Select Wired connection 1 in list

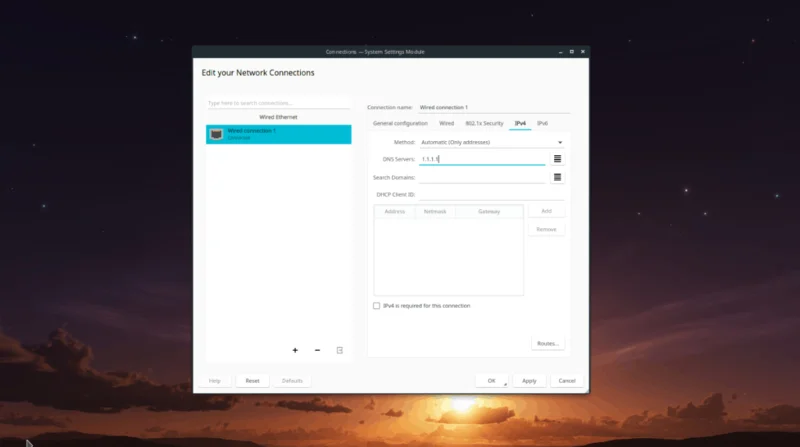click(279, 134)
